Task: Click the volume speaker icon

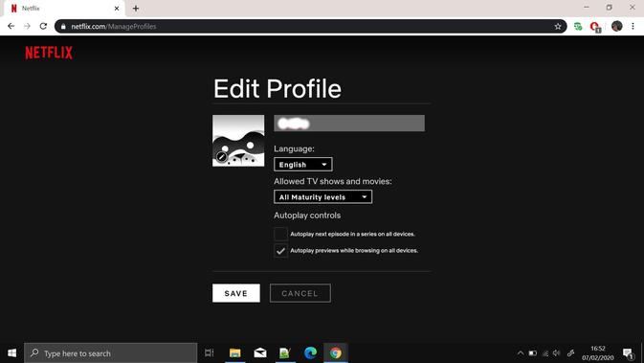Action: point(557,353)
